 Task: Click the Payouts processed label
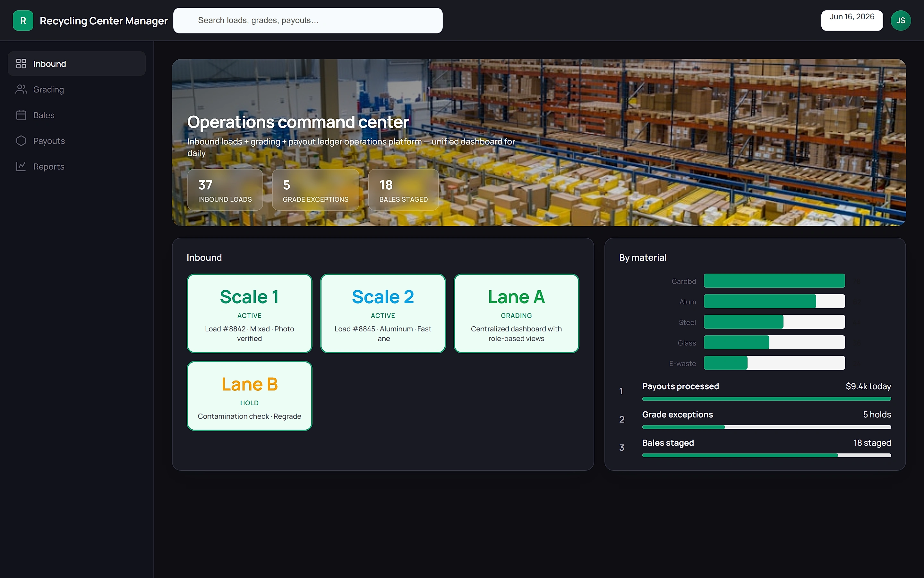[x=680, y=386]
